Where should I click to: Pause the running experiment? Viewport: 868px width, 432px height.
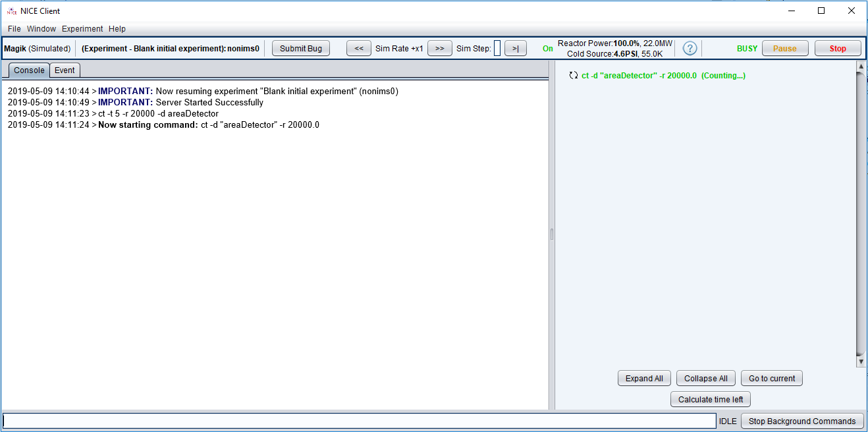point(784,49)
